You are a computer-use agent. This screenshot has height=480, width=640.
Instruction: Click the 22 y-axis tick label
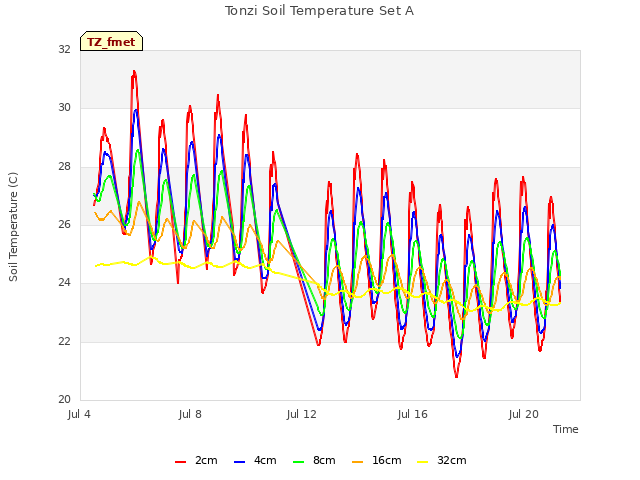pos(64,341)
